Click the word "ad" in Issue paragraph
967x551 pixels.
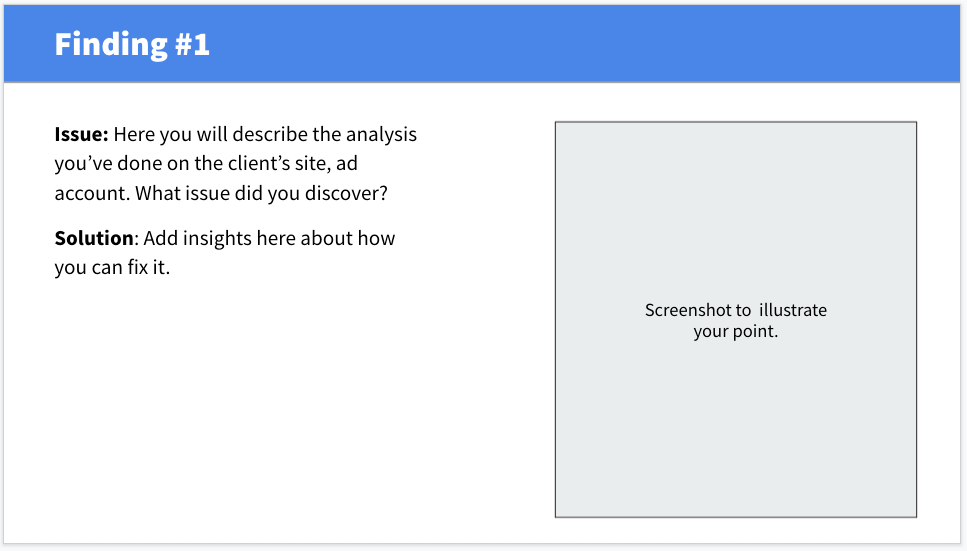pos(347,164)
